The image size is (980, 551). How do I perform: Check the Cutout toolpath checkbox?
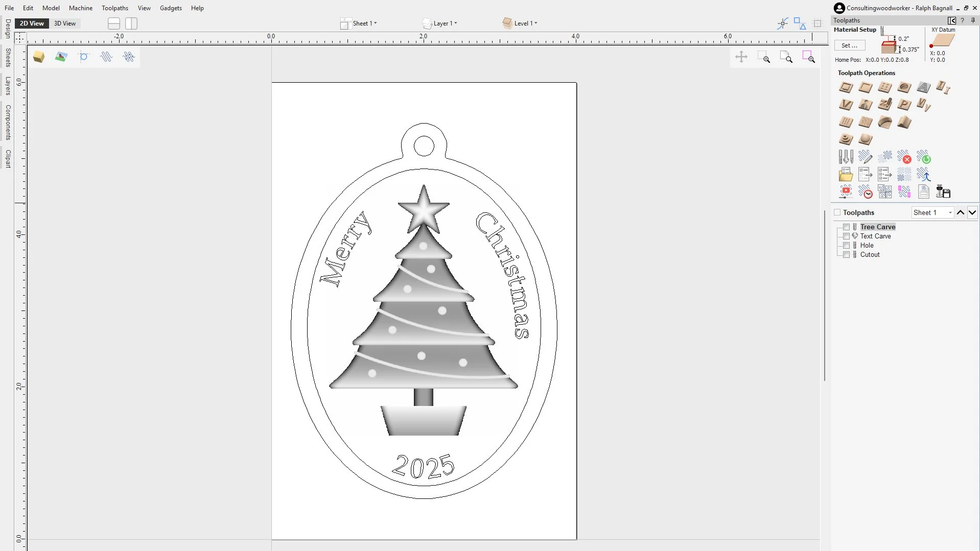coord(847,255)
